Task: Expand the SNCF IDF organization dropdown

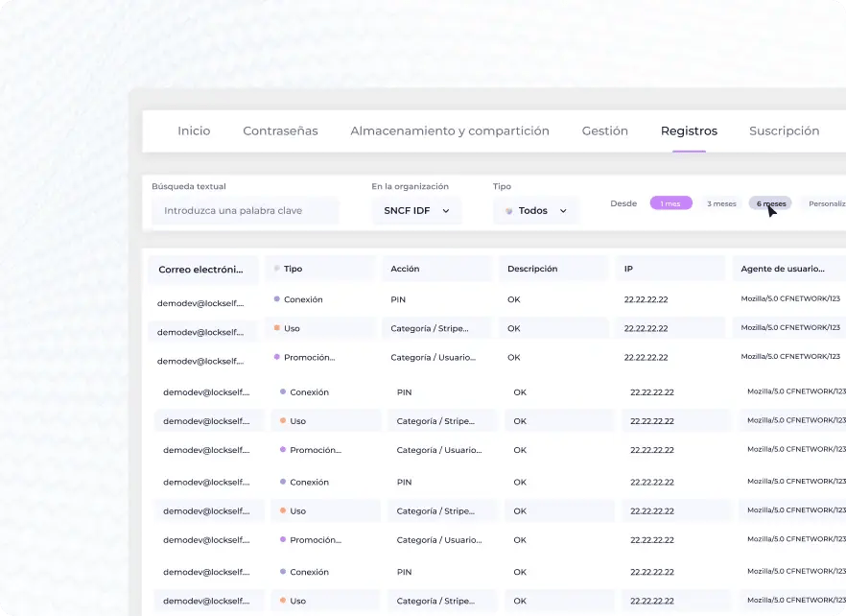Action: click(x=416, y=210)
